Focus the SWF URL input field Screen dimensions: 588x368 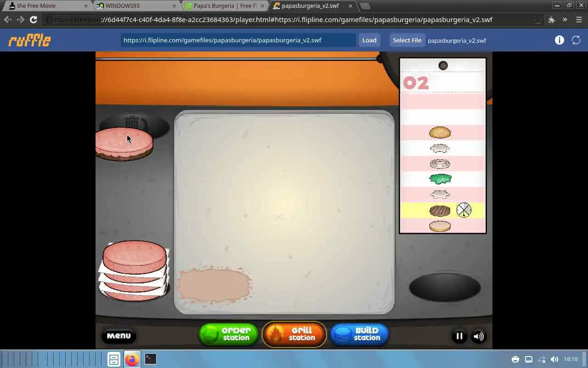238,40
